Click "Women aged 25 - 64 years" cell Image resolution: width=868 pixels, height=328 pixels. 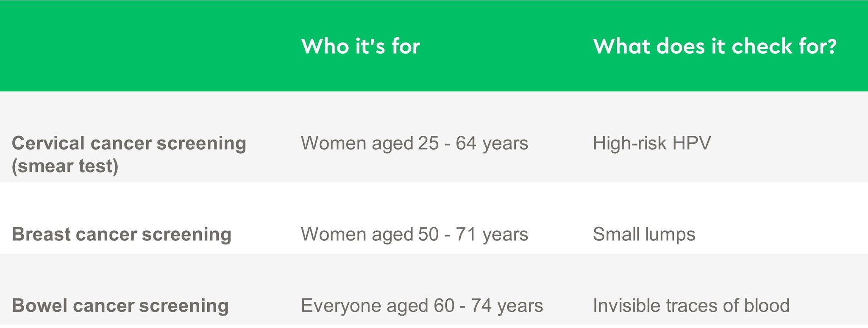(x=415, y=143)
